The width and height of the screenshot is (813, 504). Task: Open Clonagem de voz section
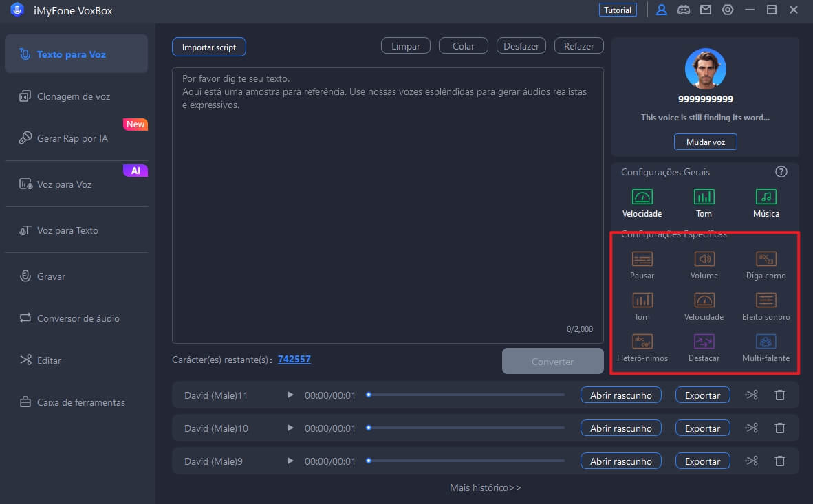[x=76, y=96]
